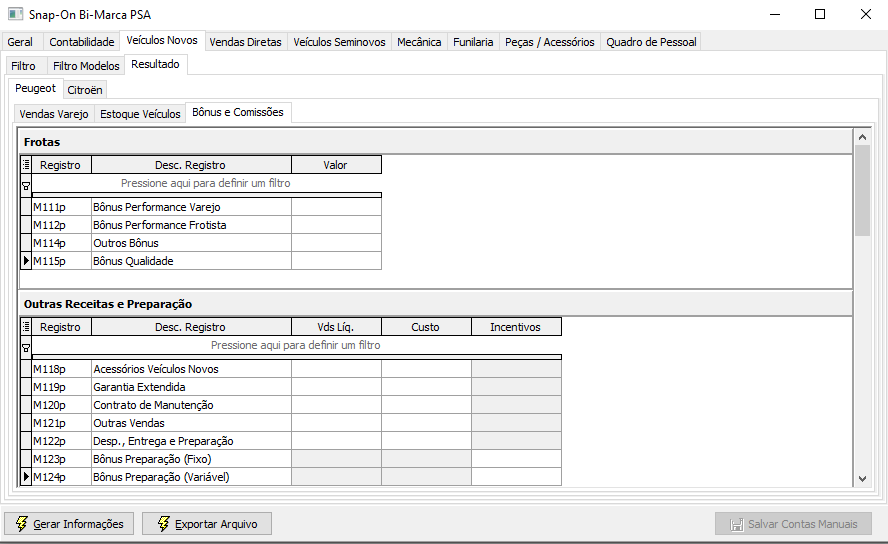This screenshot has width=888, height=544.
Task: Click the Snap-On app icon in title bar
Action: point(15,14)
